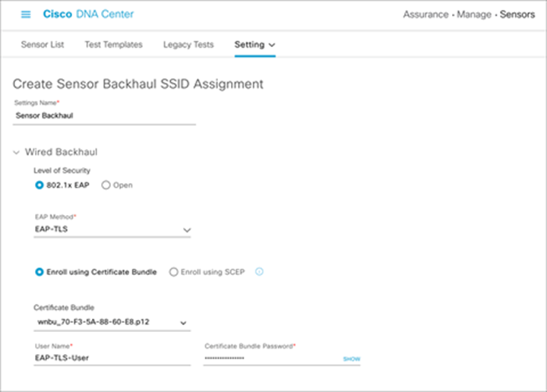
Task: Click the Settings Name input field
Action: 104,115
